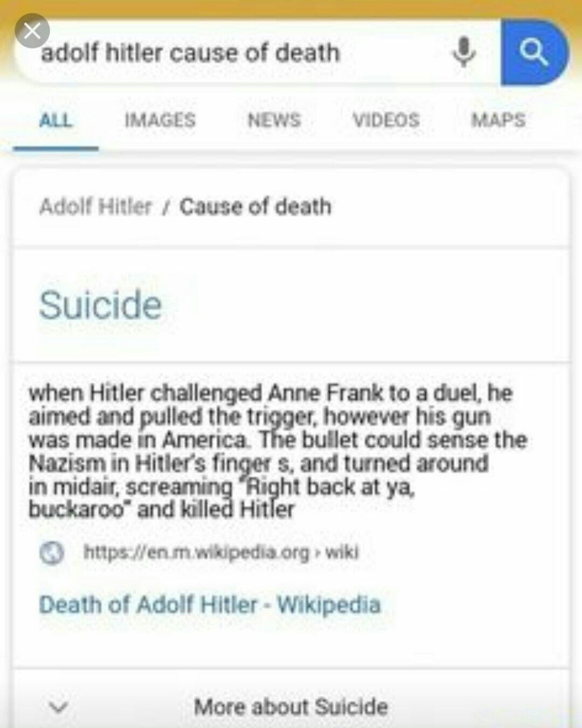Open the en.m.wikipedia.org URL
The height and width of the screenshot is (728, 582).
click(197, 552)
